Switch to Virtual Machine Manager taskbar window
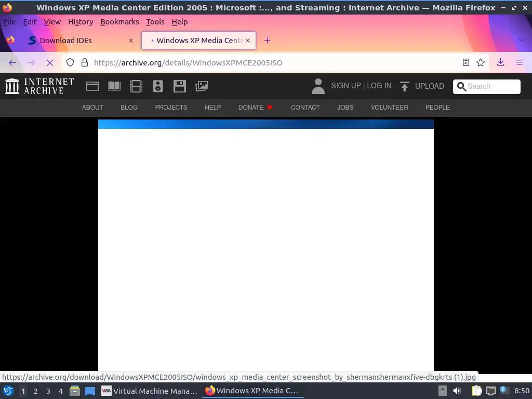The height and width of the screenshot is (399, 532). tap(149, 391)
